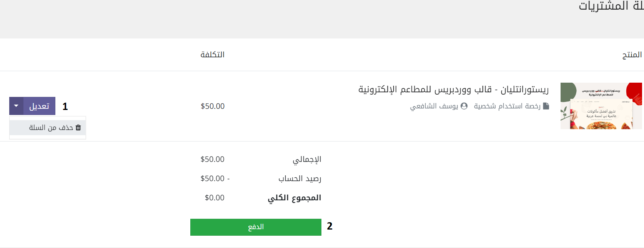The width and height of the screenshot is (644, 248).
Task: Click the $0.00 grand total amount
Action: (x=215, y=198)
